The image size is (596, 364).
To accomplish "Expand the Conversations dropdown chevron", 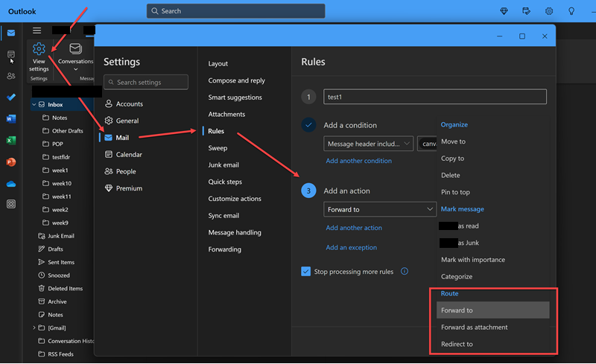I will tap(76, 69).
